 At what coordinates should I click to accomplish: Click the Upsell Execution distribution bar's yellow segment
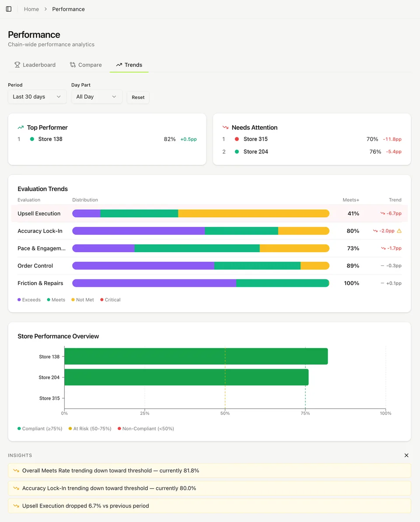254,213
